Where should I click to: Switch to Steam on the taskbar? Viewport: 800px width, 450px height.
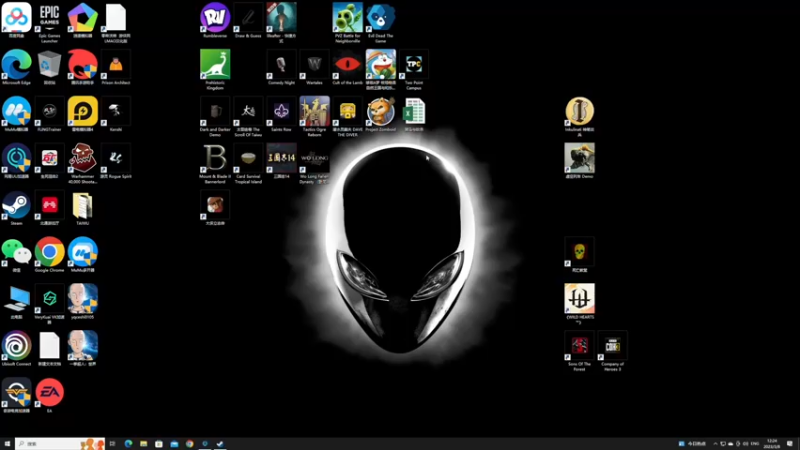(220, 444)
